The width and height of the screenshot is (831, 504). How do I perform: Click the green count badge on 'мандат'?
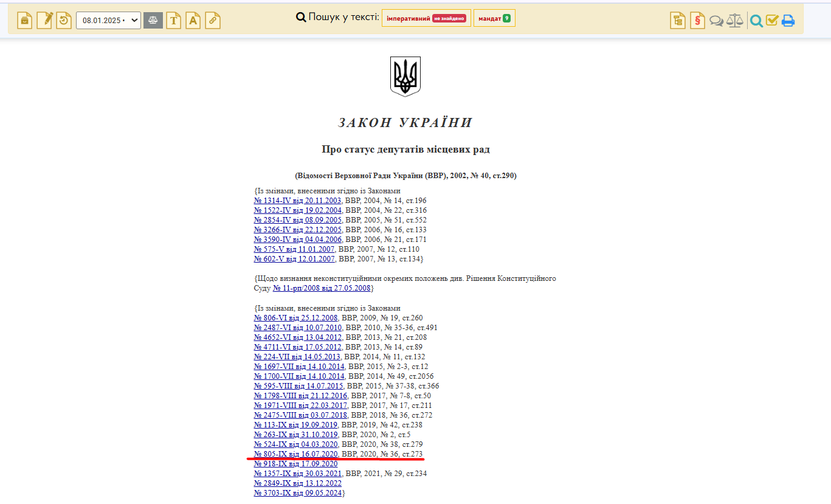506,18
